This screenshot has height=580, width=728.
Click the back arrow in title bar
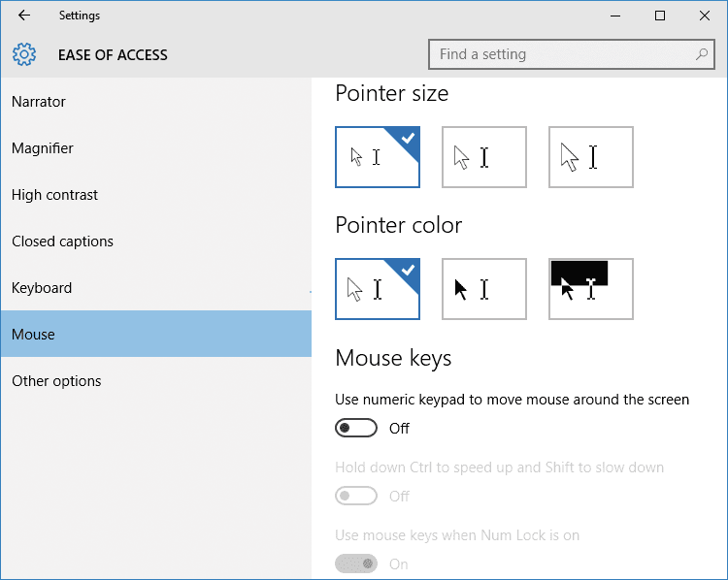[24, 16]
